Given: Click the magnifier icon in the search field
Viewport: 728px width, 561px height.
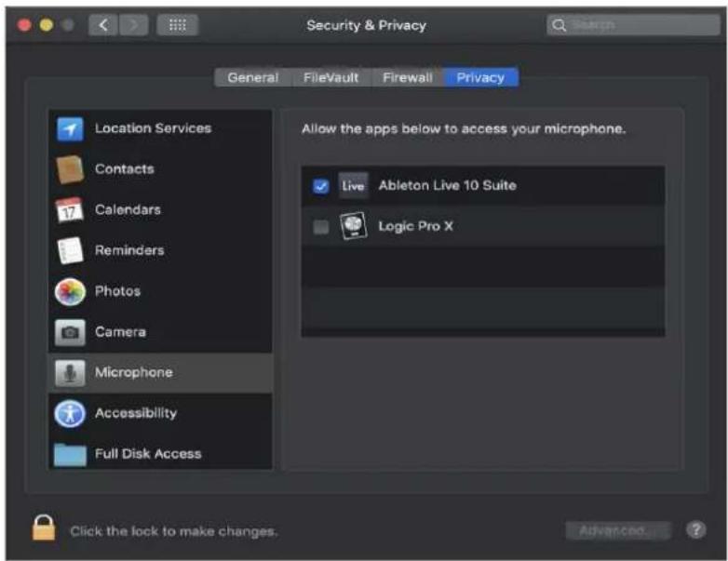Looking at the screenshot, I should pos(559,25).
